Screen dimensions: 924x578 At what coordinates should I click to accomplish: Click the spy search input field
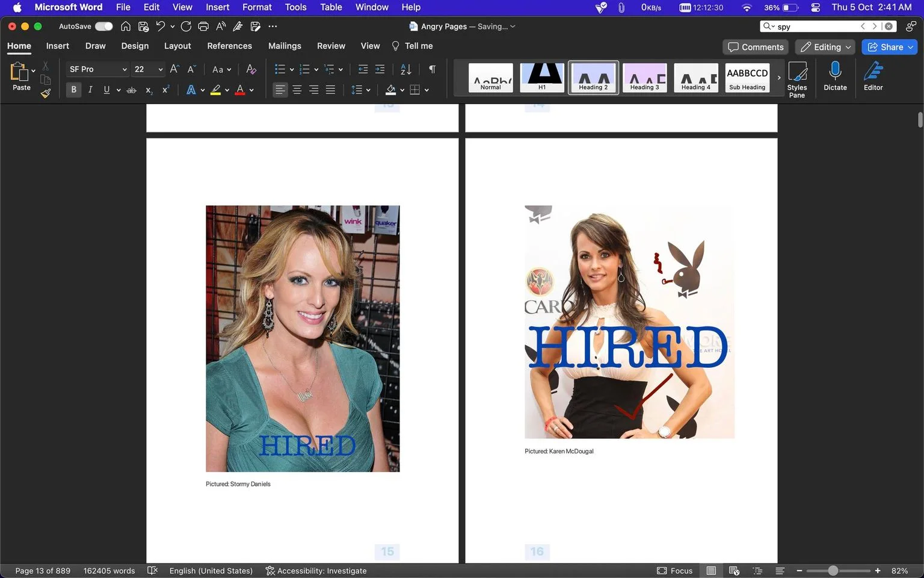815,26
